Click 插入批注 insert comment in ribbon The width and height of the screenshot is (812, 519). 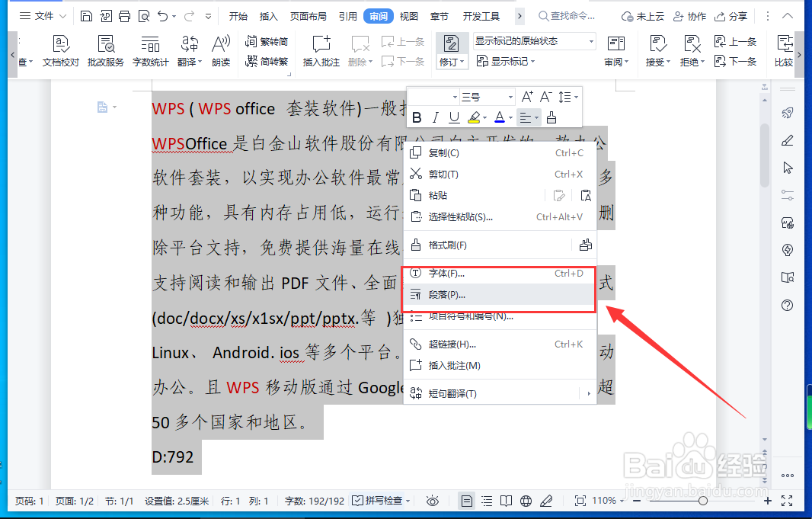coord(321,51)
